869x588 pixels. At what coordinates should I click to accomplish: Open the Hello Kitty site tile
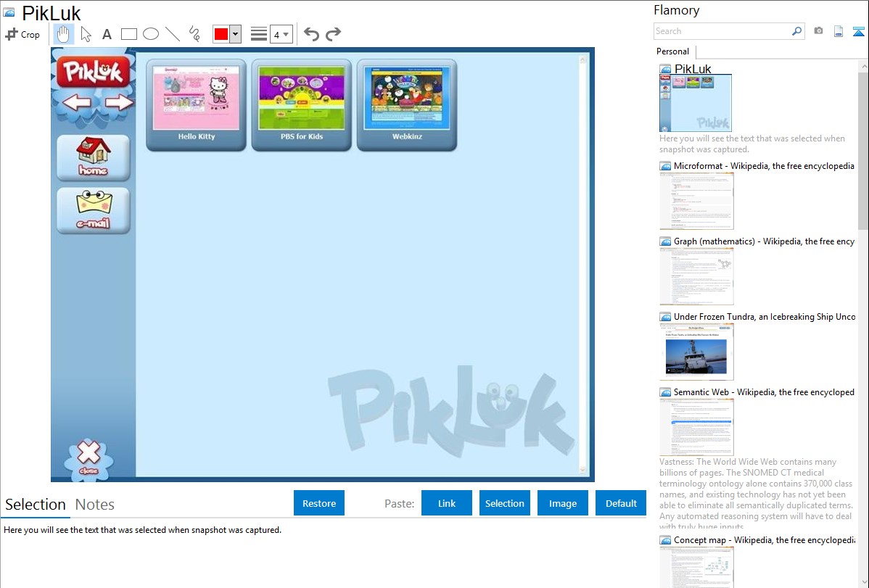tap(196, 104)
